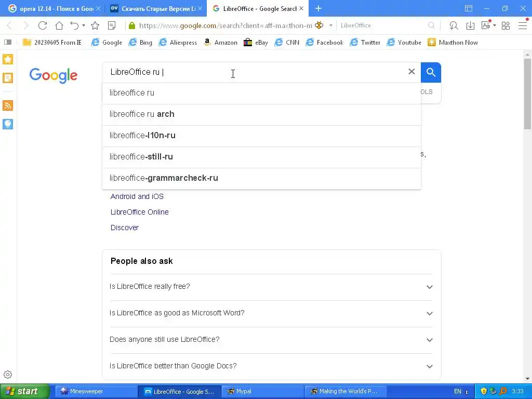
Task: Open undo history dropdown arrow
Action: (84, 25)
